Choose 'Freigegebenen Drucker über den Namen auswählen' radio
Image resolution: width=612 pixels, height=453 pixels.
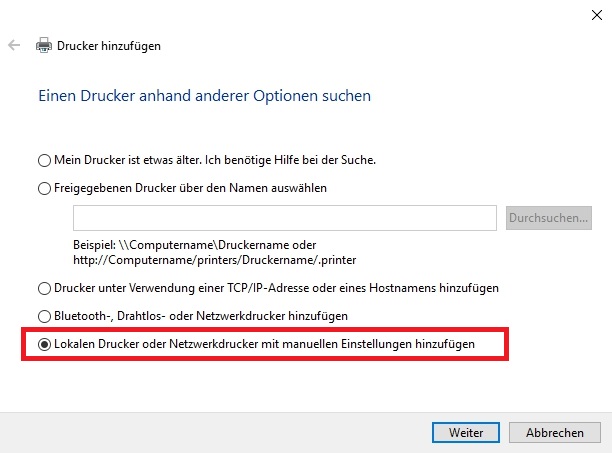pos(44,188)
